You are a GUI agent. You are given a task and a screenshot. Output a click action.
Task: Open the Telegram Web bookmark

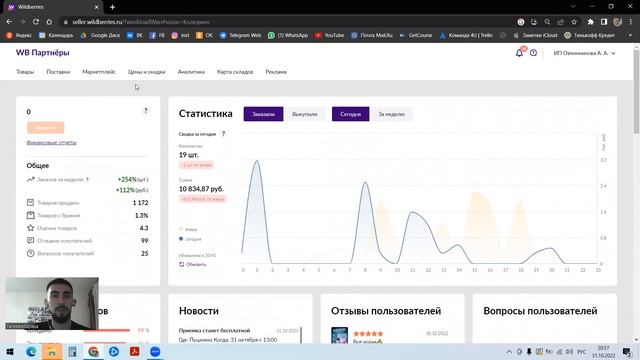[240, 36]
